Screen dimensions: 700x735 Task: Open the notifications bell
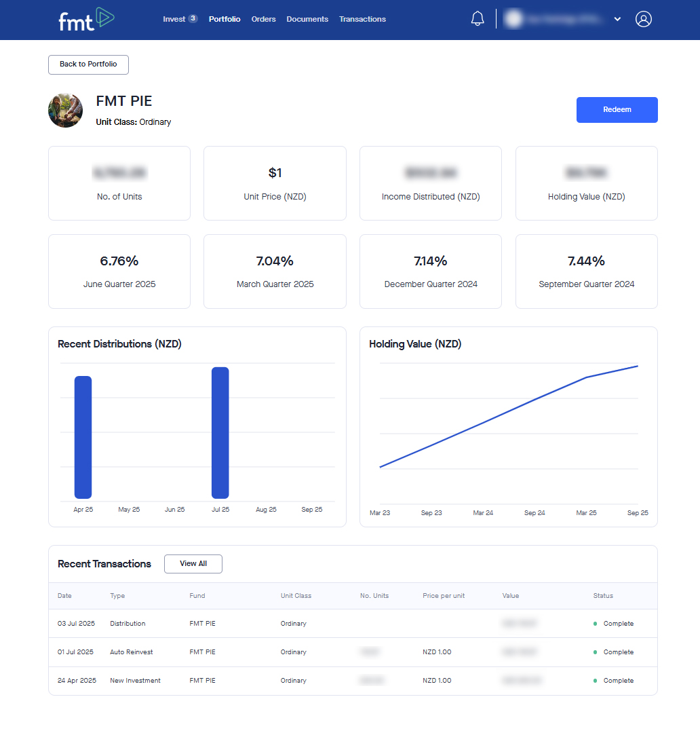tap(478, 19)
